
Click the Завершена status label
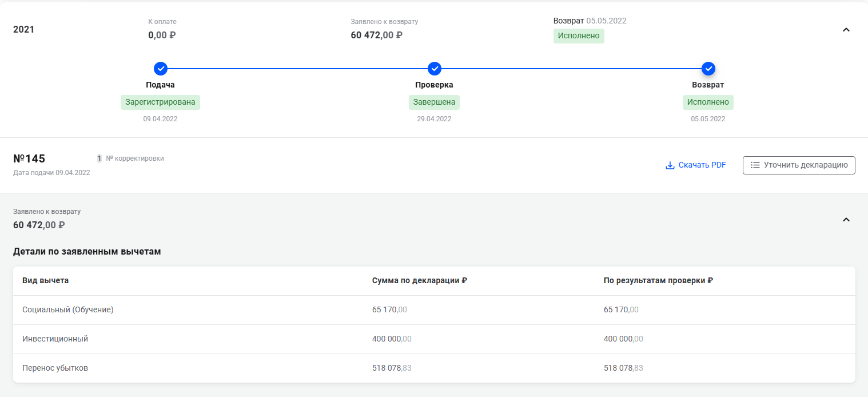coord(434,102)
